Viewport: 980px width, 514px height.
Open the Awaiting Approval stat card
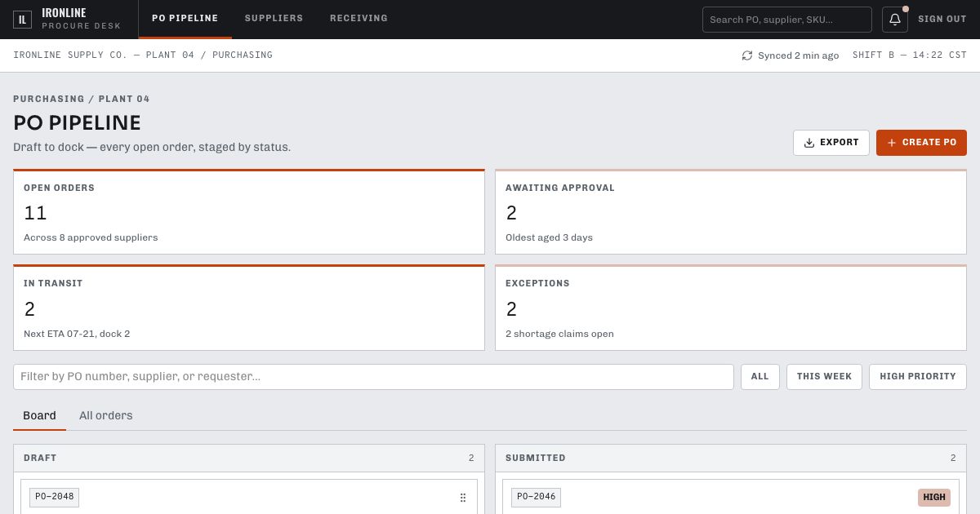coord(731,212)
